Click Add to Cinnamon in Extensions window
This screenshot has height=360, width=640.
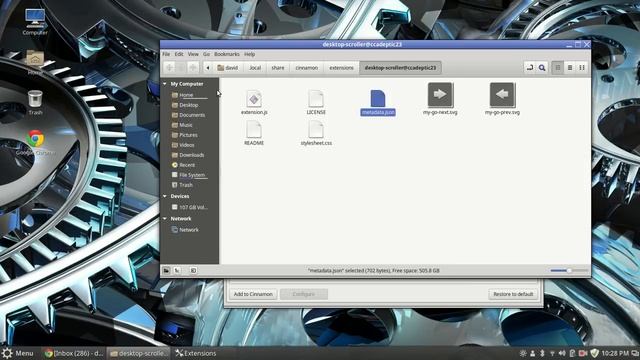[253, 294]
